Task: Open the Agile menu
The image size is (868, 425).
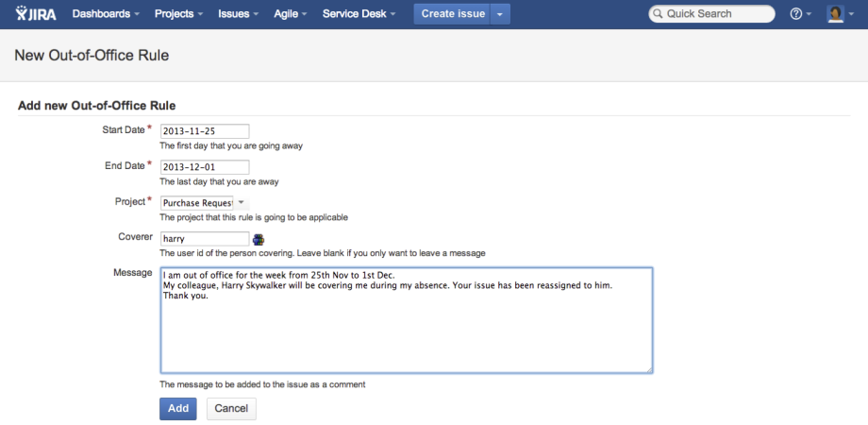Action: coord(292,14)
